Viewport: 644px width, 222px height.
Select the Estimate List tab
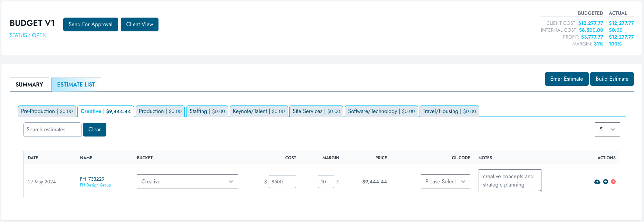[x=76, y=85]
